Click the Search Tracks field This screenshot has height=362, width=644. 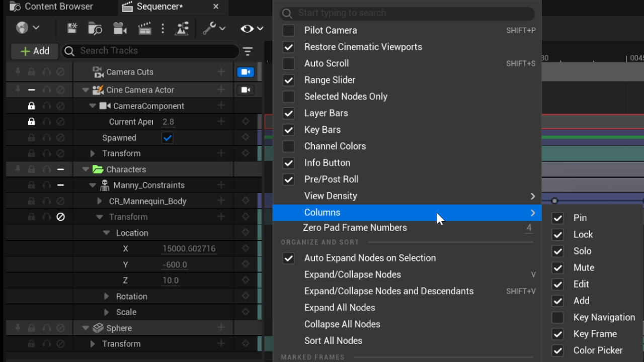coord(150,51)
